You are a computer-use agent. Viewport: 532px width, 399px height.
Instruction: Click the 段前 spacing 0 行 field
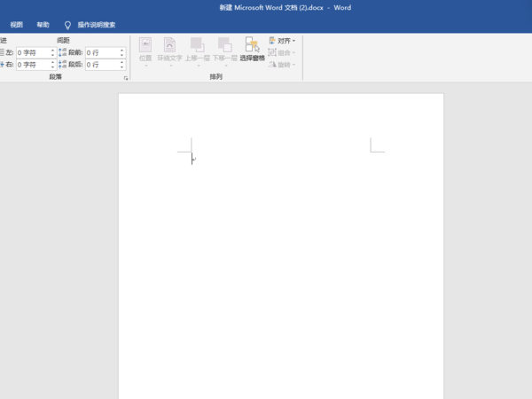[102, 52]
